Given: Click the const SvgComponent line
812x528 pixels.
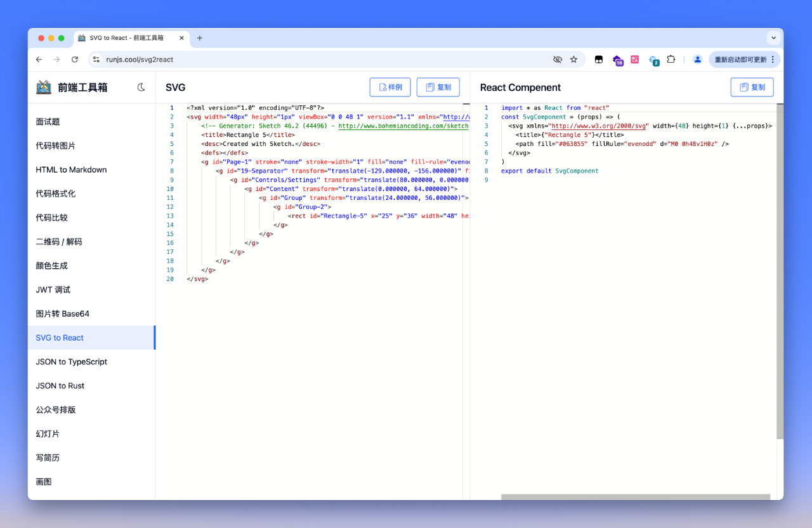Looking at the screenshot, I should (x=560, y=117).
